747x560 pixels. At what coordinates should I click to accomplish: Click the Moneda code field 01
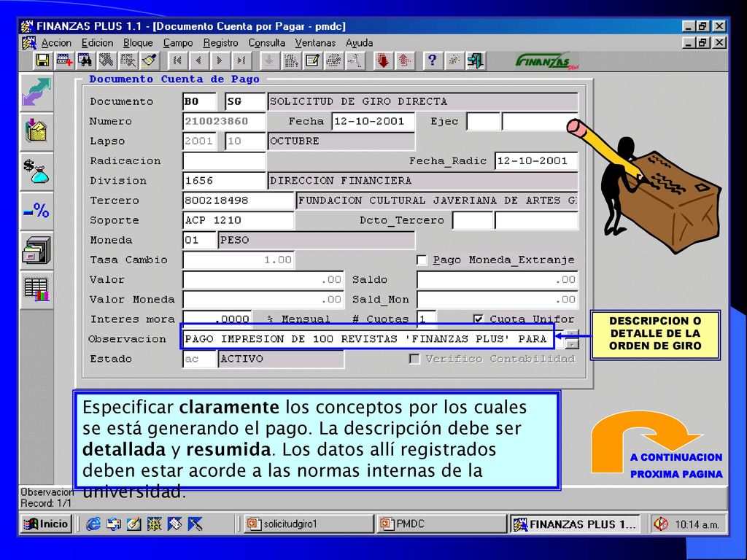[x=199, y=240]
